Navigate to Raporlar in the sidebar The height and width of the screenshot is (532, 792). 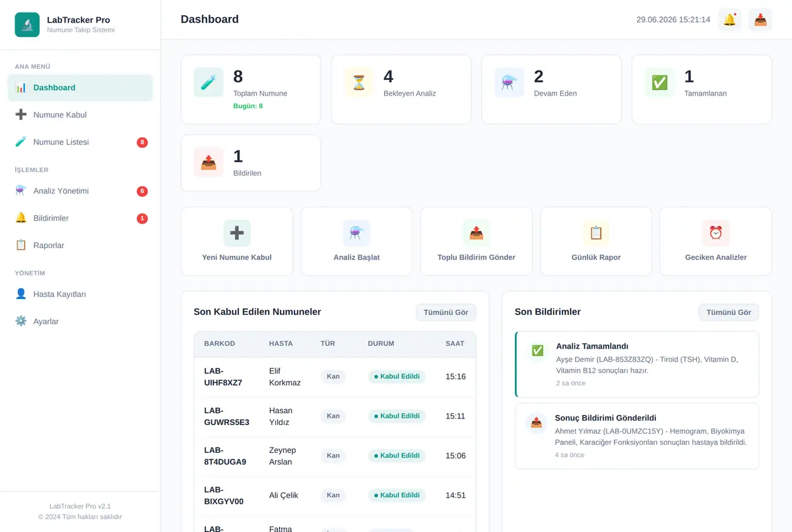click(x=80, y=245)
